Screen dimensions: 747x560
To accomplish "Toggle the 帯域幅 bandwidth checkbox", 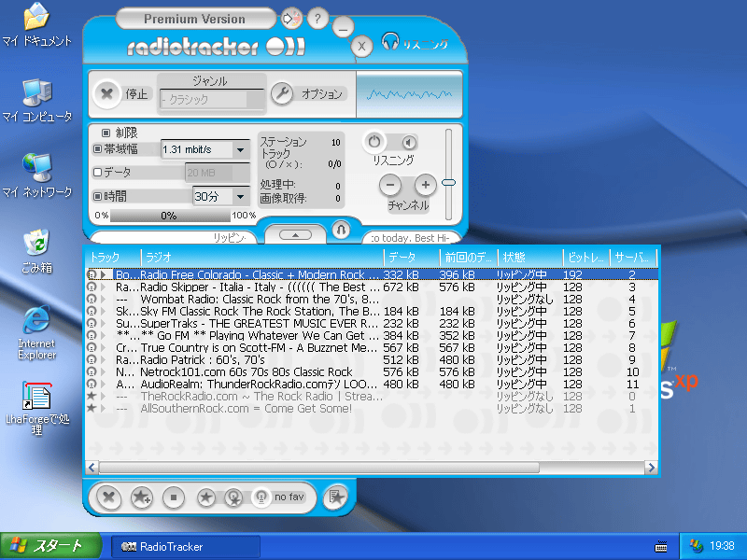I will (x=98, y=149).
